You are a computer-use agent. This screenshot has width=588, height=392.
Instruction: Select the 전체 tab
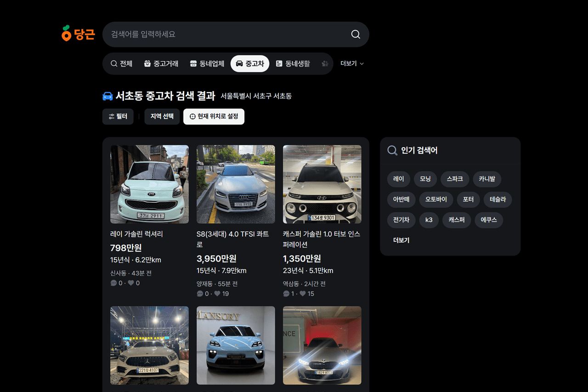point(121,64)
